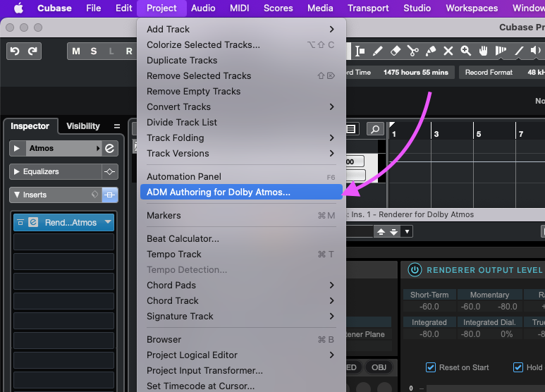
Task: Choose ADM Authoring for Dolby Atmos
Action: tap(219, 192)
